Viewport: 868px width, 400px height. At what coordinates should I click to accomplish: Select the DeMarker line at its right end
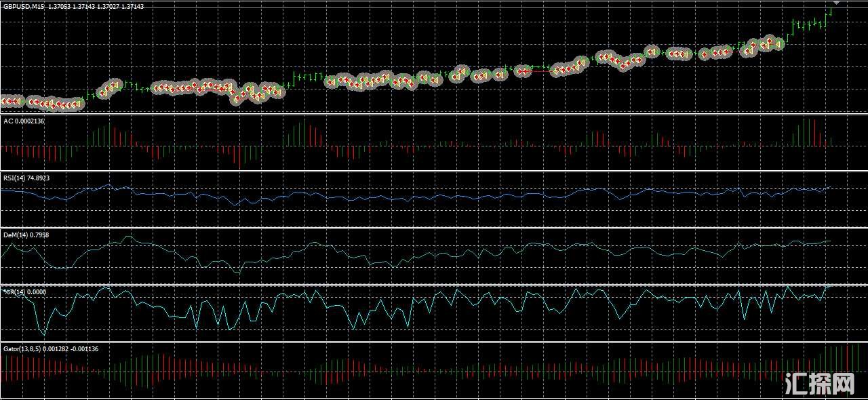coord(828,241)
